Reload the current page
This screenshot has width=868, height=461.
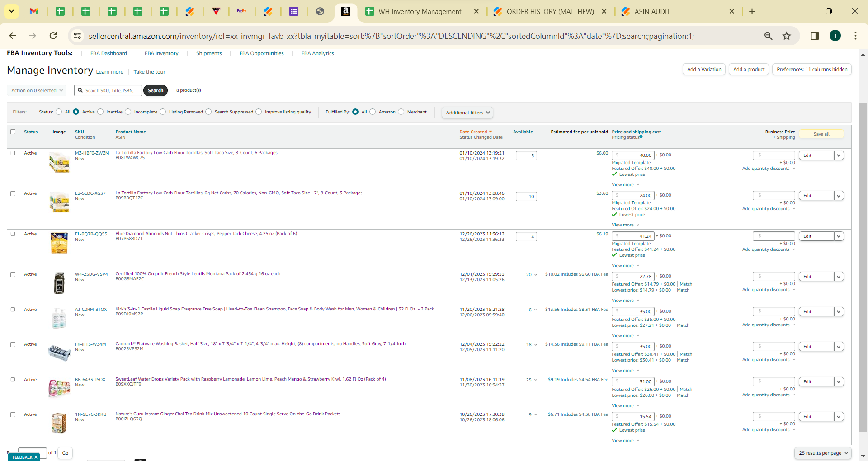53,36
